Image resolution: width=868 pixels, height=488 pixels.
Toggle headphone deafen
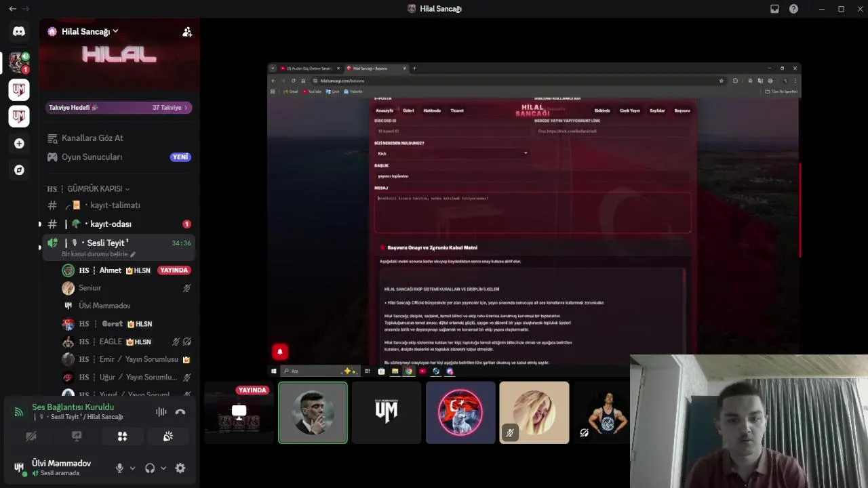[150, 468]
